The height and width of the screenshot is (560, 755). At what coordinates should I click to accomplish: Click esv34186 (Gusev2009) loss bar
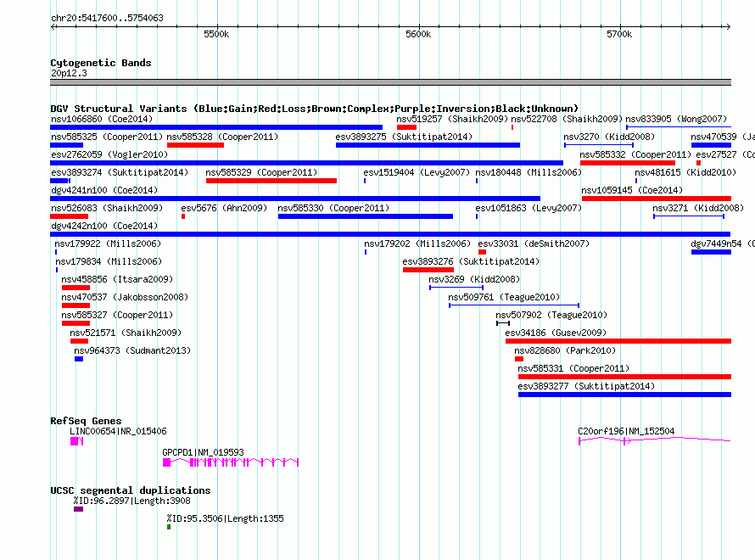(618, 341)
